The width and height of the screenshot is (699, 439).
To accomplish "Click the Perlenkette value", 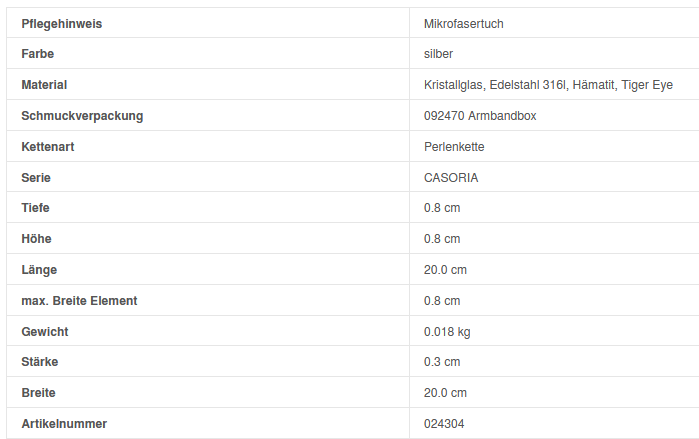I will [x=454, y=147].
